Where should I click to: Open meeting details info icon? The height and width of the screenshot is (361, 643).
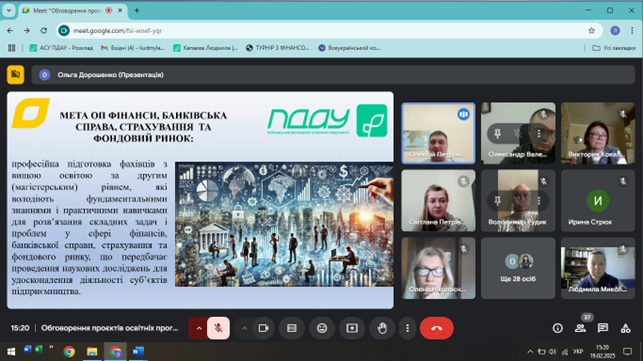(x=557, y=328)
